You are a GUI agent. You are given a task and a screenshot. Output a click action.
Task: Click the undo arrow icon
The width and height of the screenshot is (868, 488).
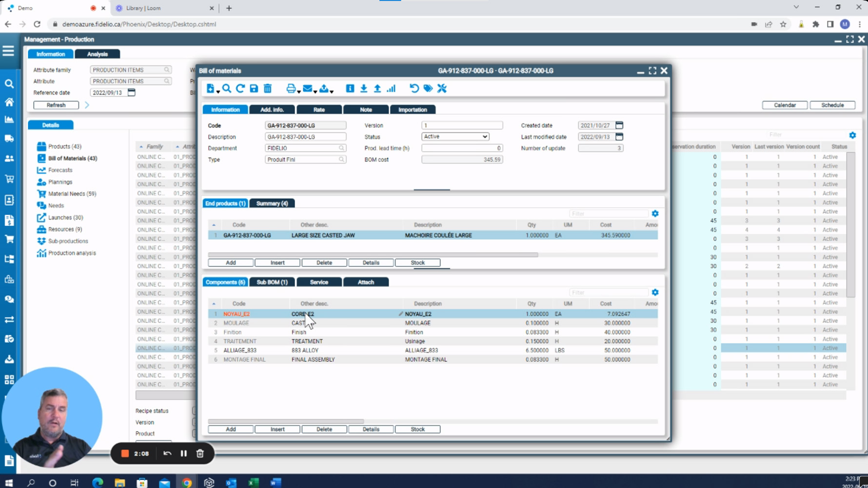(414, 88)
